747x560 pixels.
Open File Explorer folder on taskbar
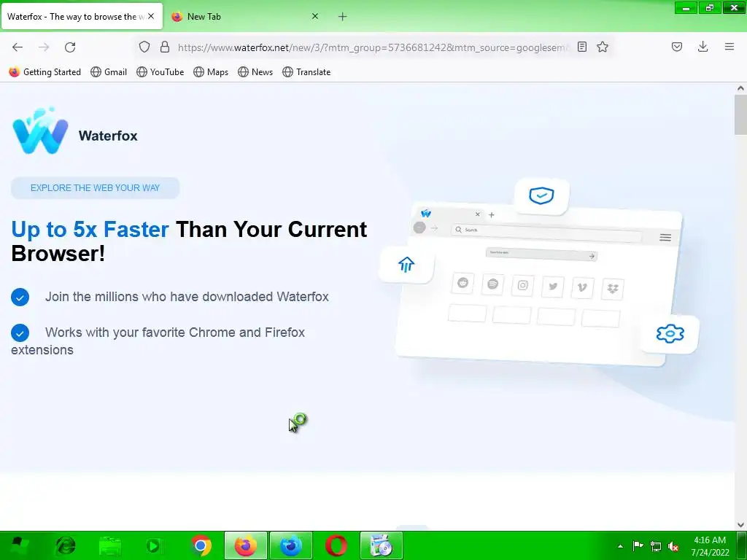coord(111,545)
